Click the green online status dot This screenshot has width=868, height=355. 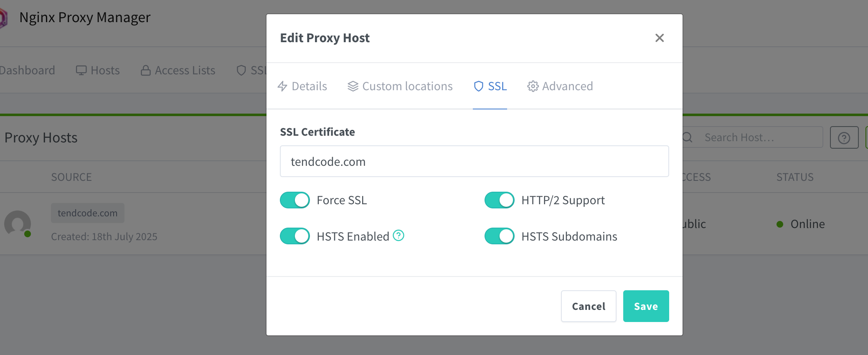pos(780,224)
